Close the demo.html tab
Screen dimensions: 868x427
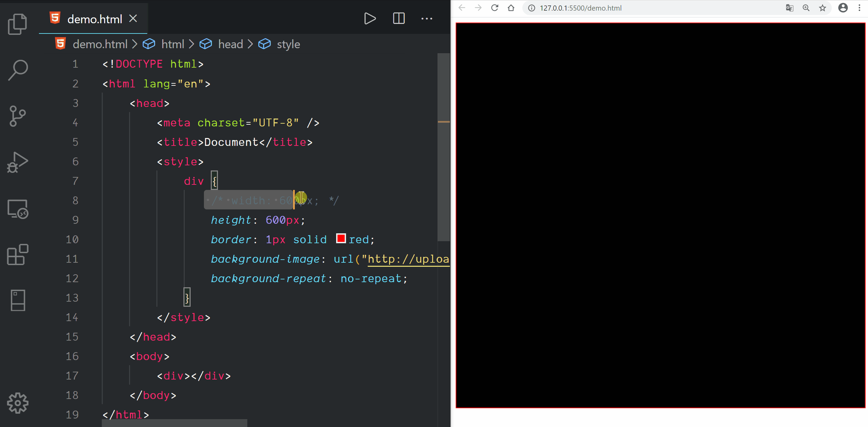(133, 18)
